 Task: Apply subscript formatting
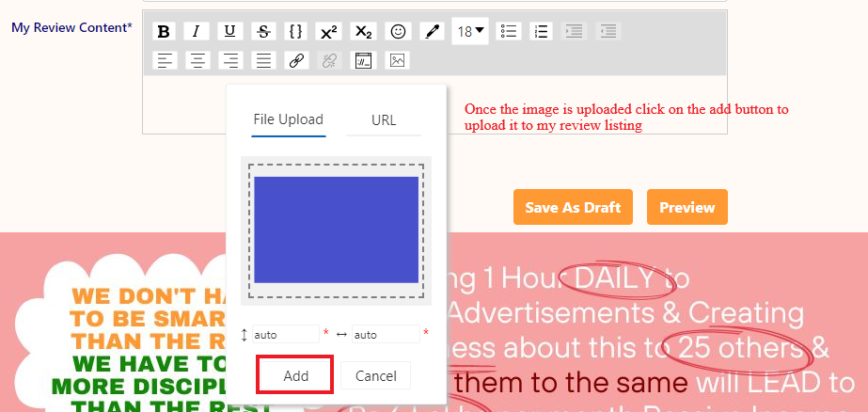363,31
